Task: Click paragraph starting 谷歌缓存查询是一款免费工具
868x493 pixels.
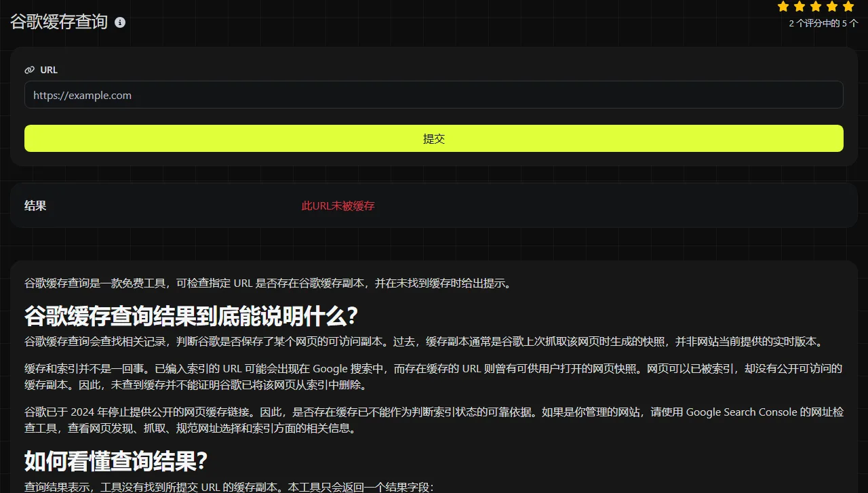Action: (269, 283)
